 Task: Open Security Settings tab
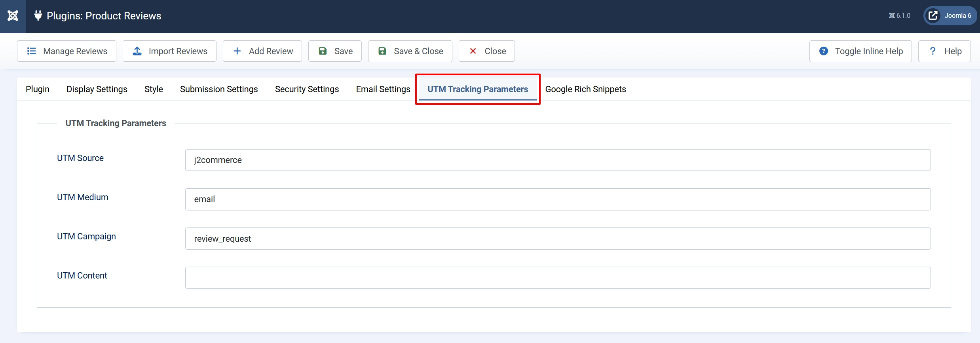point(307,89)
